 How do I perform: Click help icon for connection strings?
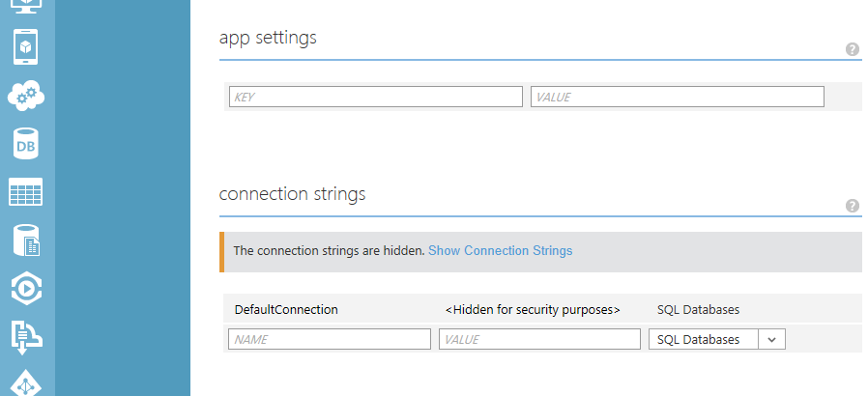(x=853, y=206)
